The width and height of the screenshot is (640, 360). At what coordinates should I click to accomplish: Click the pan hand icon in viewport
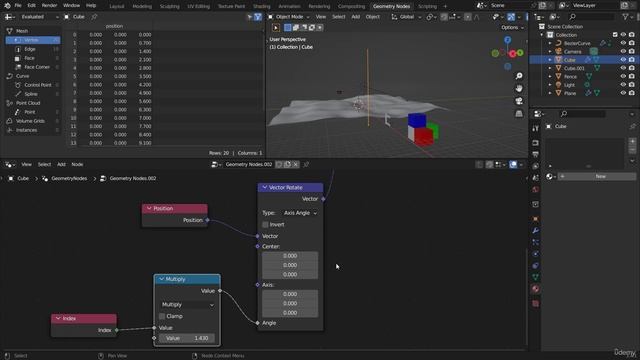[x=519, y=88]
